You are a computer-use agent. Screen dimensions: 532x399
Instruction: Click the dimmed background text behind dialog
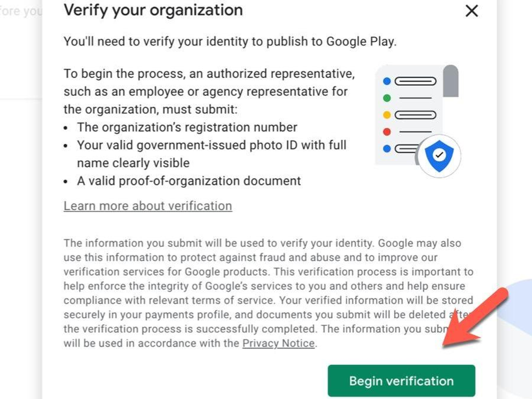pyautogui.click(x=21, y=11)
